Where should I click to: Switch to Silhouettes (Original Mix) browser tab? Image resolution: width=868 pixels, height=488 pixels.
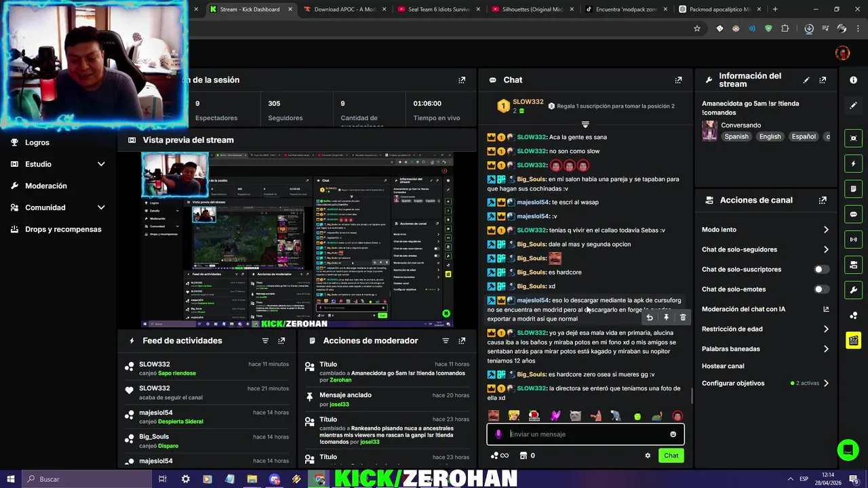coord(532,9)
